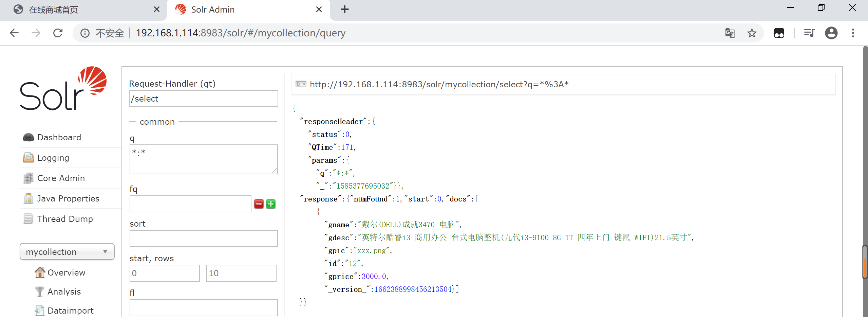
Task: Open the Overview link for mycollection
Action: click(x=67, y=272)
